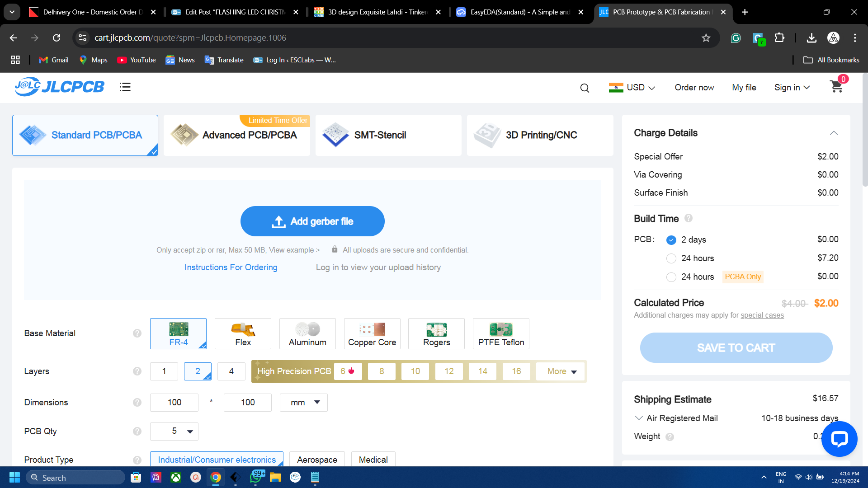Image resolution: width=868 pixels, height=488 pixels.
Task: Click Order now in header
Action: 694,88
